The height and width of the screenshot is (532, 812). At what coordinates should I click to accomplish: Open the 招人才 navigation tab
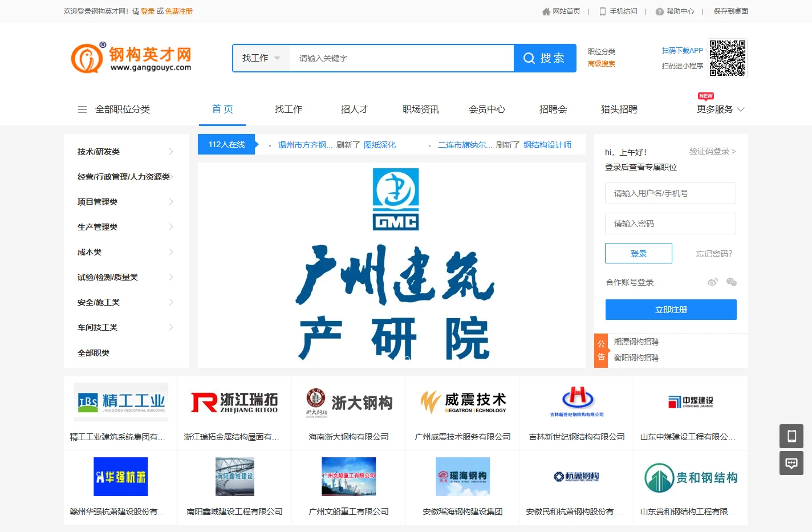click(355, 109)
